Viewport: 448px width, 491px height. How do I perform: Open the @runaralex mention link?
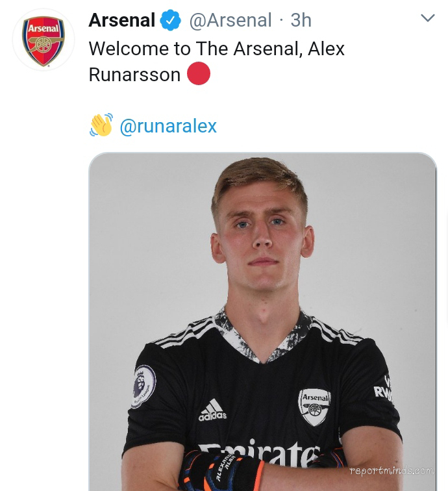[168, 126]
